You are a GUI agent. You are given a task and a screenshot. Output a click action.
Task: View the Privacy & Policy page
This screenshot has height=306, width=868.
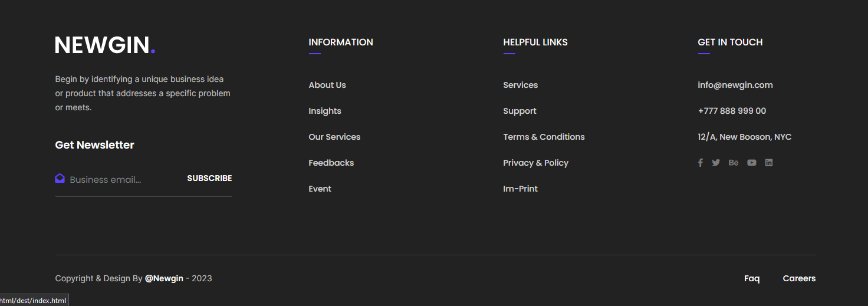click(535, 163)
